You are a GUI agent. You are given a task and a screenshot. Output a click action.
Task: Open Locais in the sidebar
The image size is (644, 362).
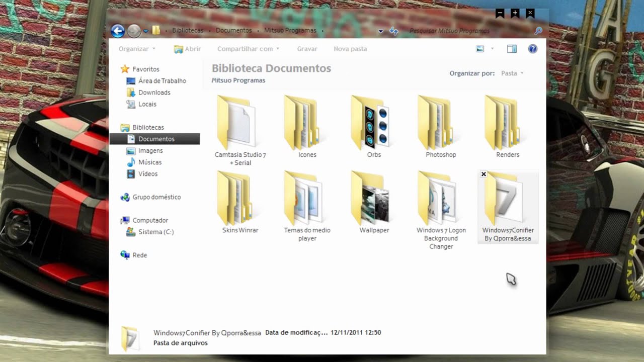tap(147, 104)
